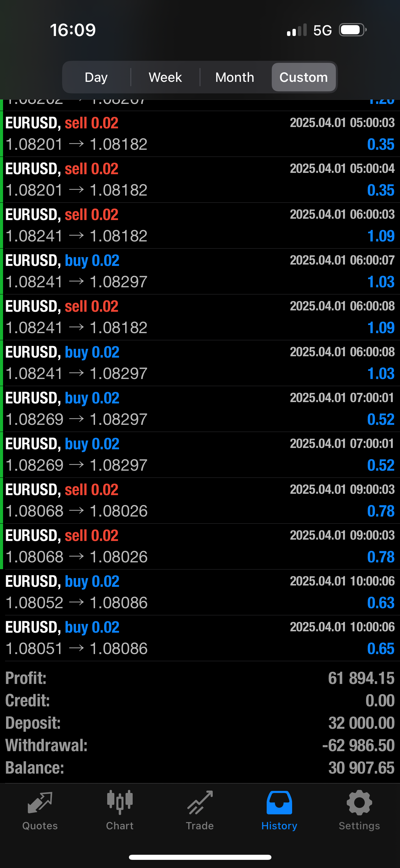This screenshot has height=868, width=400.
Task: Tap the home indicator bar
Action: [200, 857]
